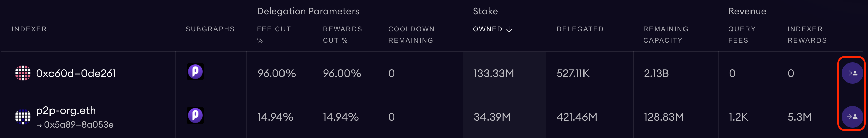Sort by FEE CUT % header
This screenshot has width=868, height=138.
point(274,35)
